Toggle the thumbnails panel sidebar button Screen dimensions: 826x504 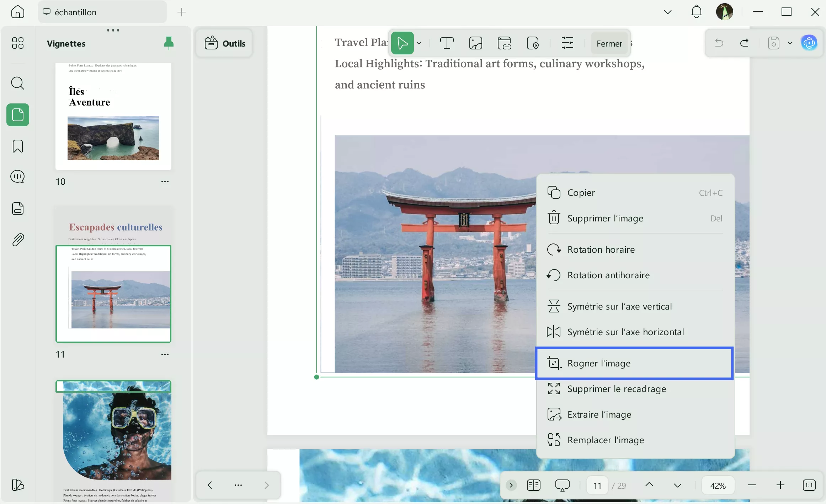(17, 115)
